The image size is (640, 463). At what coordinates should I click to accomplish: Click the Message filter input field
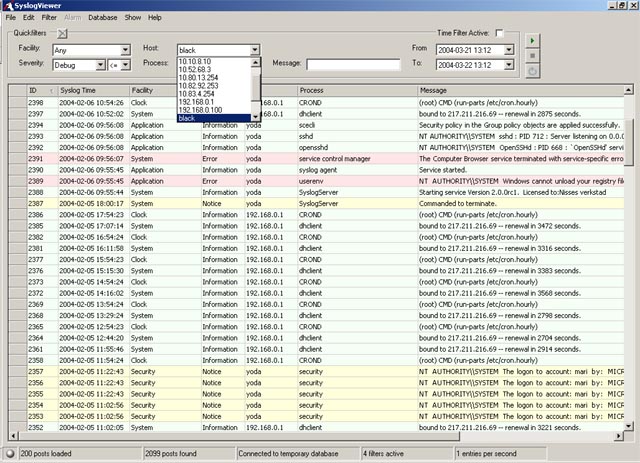[353, 64]
